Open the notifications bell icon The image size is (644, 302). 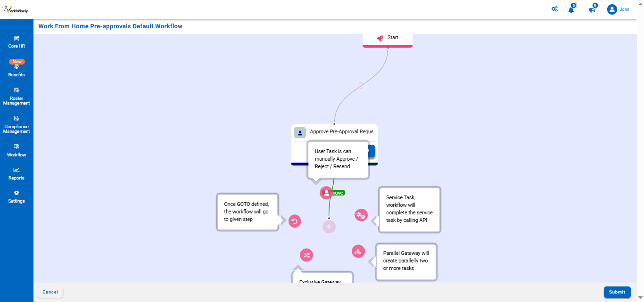tap(571, 9)
